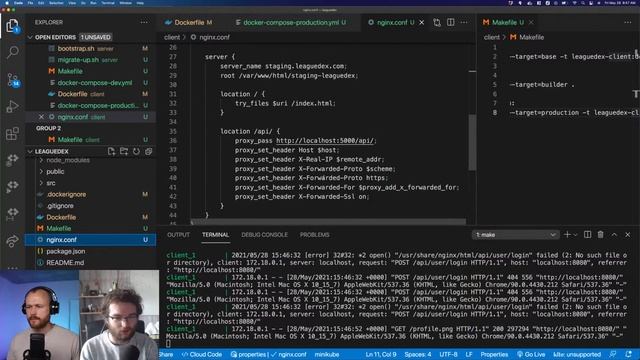Switch to Debug Console tab
The width and height of the screenshot is (640, 360).
(x=264, y=235)
